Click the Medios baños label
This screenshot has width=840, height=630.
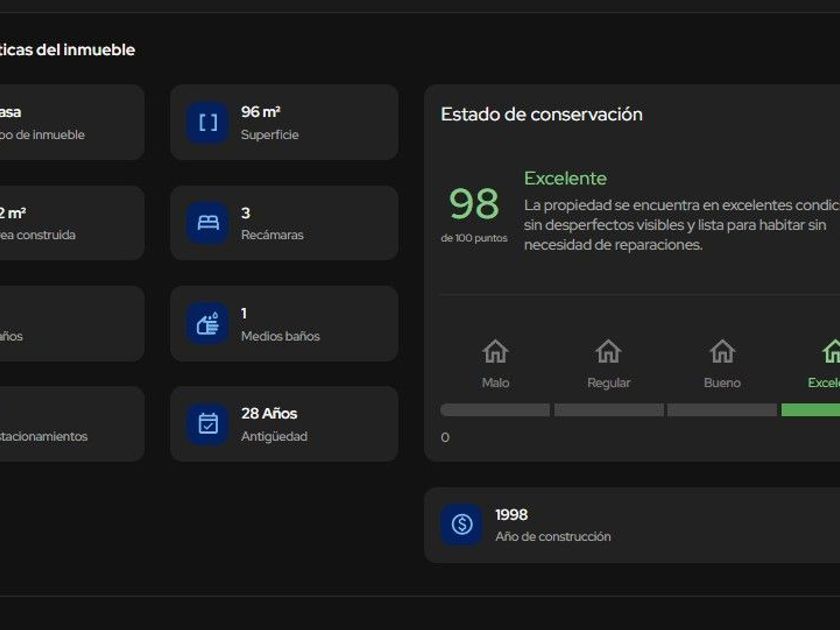pyautogui.click(x=280, y=336)
